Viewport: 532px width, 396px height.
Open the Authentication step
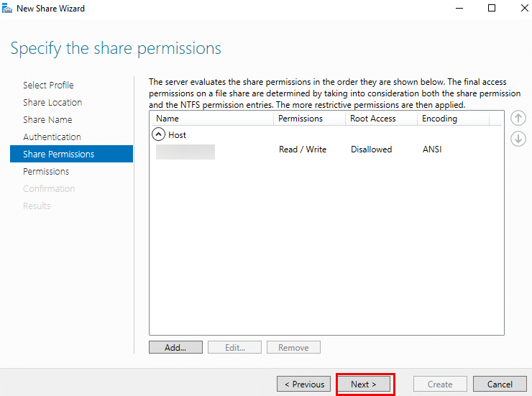pyautogui.click(x=52, y=137)
